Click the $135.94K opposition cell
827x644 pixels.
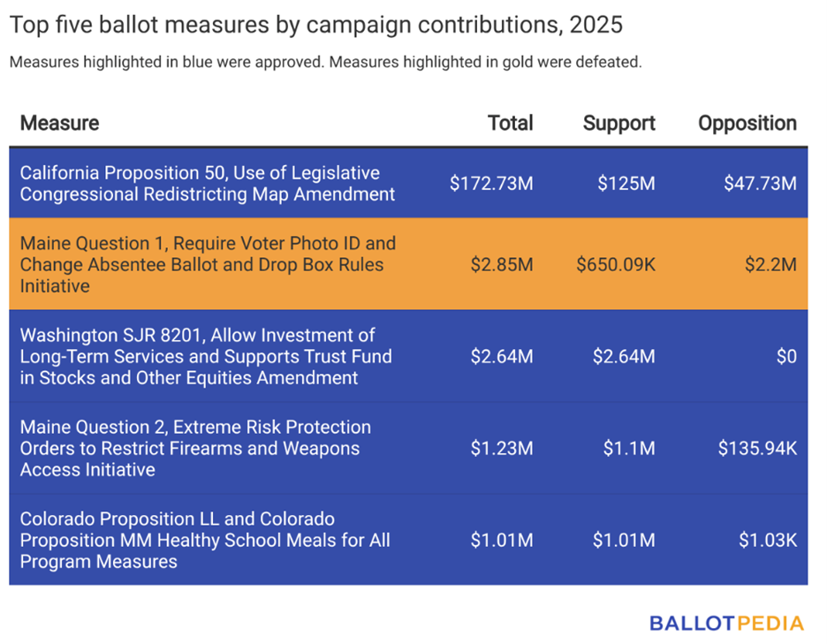pos(758,448)
